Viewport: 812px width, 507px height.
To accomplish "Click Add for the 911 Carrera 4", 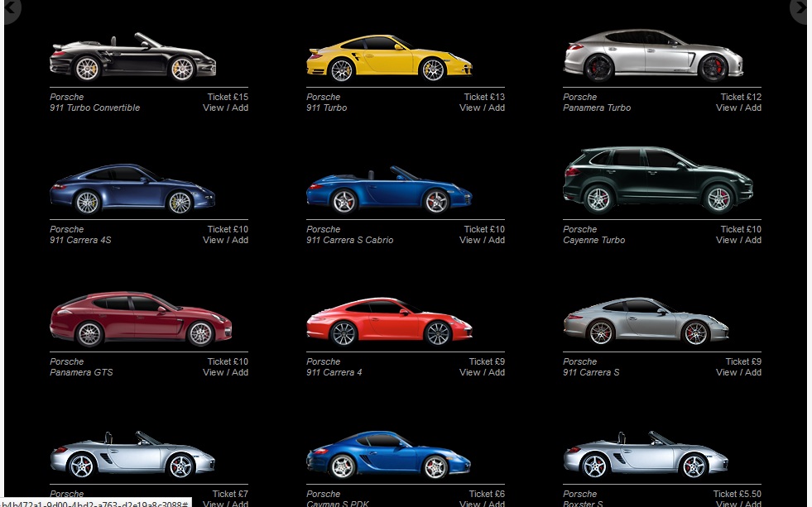I will [496, 372].
